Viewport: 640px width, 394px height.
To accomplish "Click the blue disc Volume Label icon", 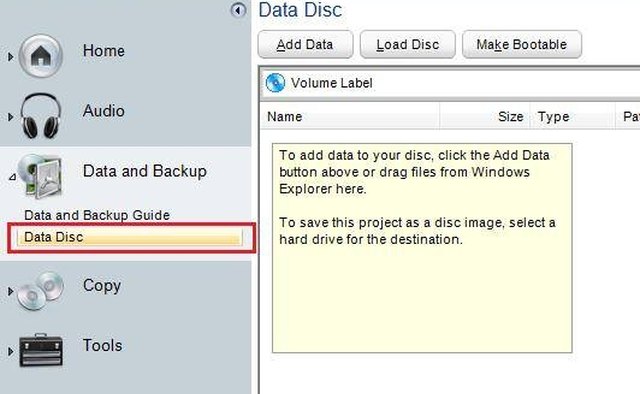I will [x=275, y=83].
